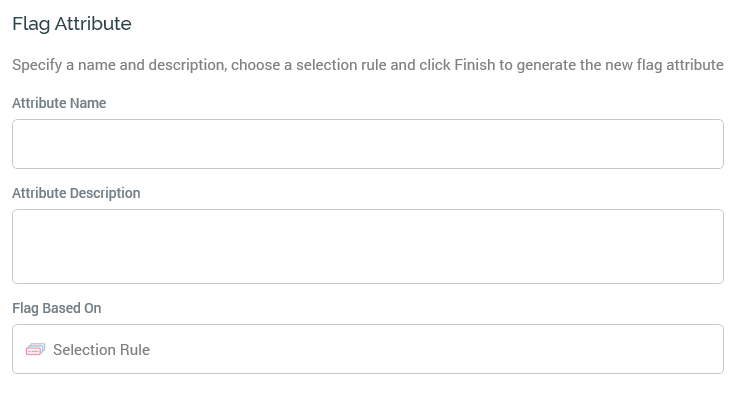This screenshot has width=743, height=397.
Task: Click the Flag Based On label
Action: click(57, 308)
